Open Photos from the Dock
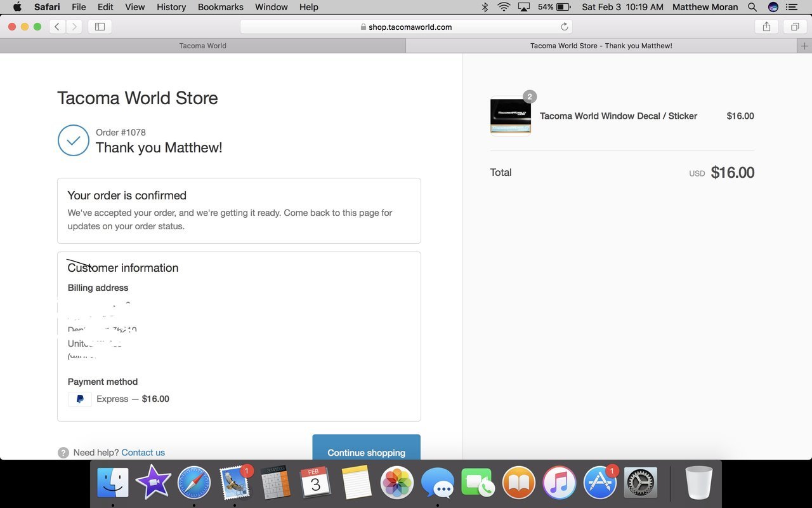 [x=397, y=483]
